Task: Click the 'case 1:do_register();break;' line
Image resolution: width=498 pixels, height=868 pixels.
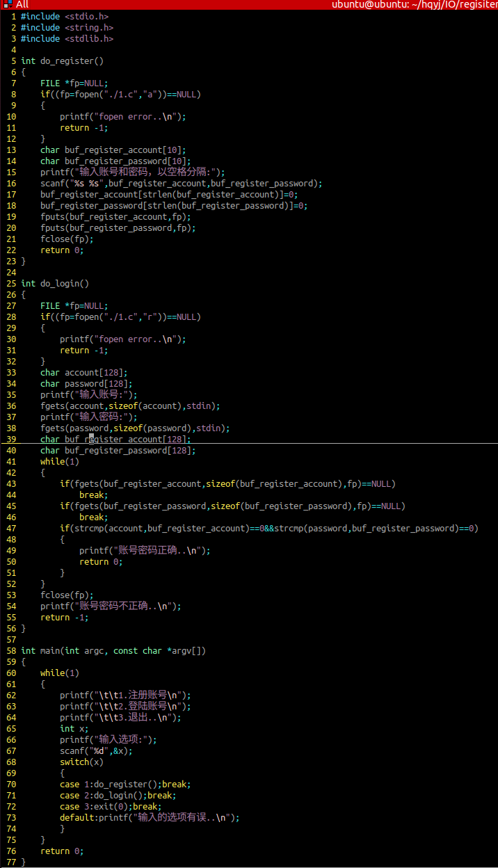Action: pos(125,785)
